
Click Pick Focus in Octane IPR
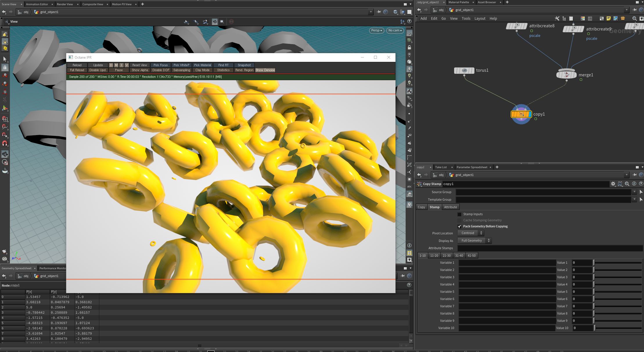161,65
